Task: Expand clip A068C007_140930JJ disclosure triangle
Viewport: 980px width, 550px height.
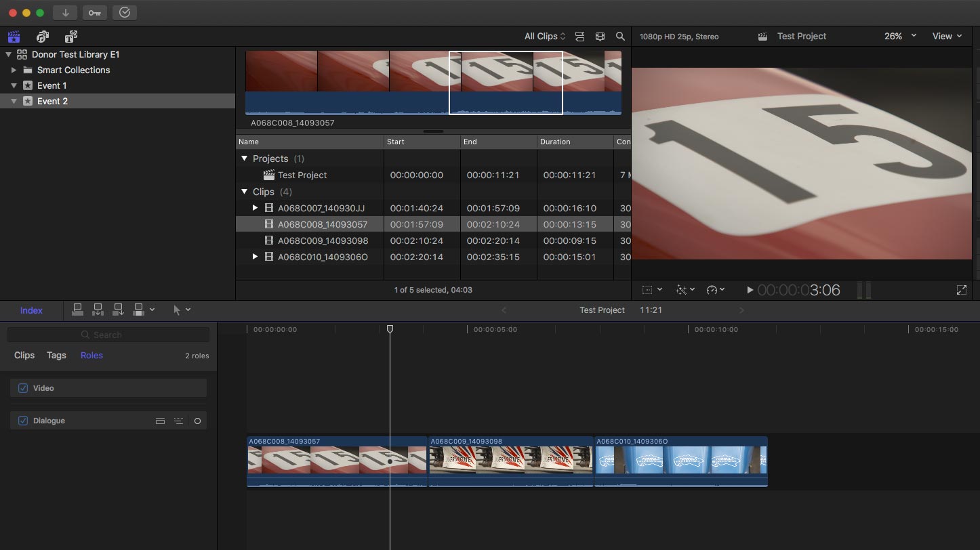Action: click(255, 208)
